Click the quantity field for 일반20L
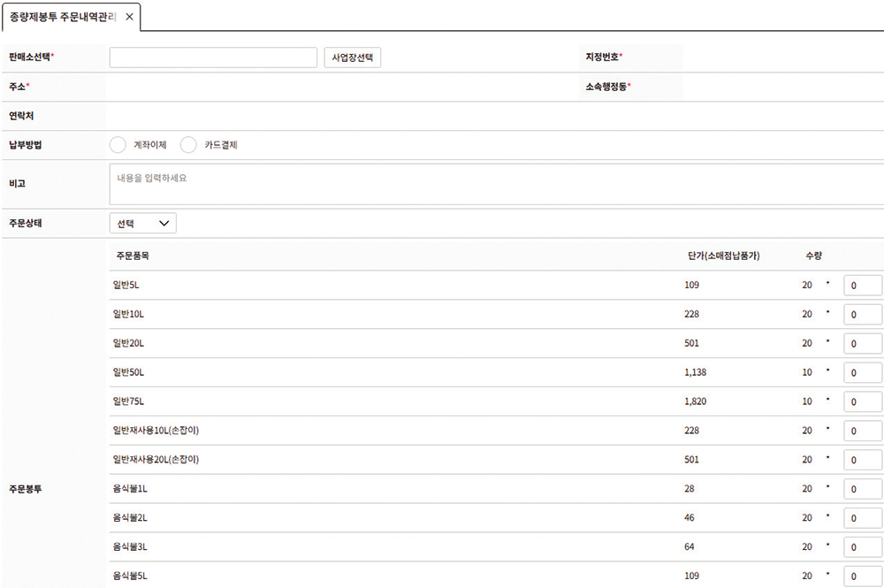 pyautogui.click(x=862, y=344)
